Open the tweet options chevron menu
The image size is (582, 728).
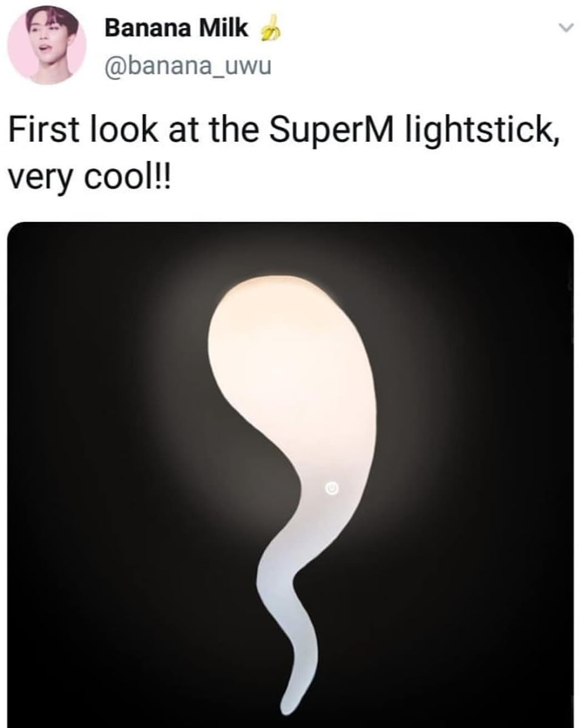click(x=564, y=28)
